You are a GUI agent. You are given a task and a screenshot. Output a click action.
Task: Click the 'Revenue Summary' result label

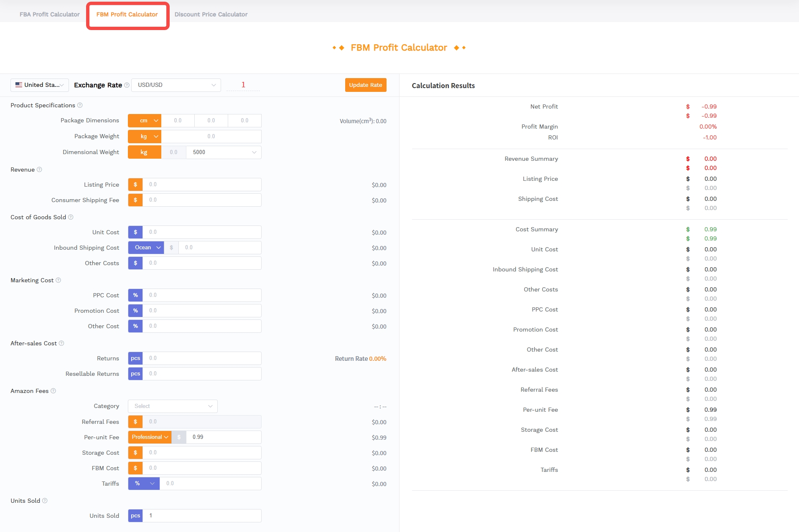click(x=531, y=159)
